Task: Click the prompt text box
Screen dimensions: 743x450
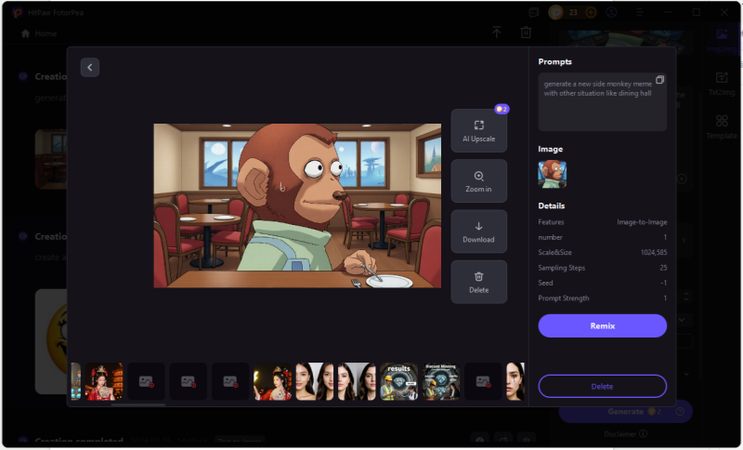Action: [x=602, y=102]
